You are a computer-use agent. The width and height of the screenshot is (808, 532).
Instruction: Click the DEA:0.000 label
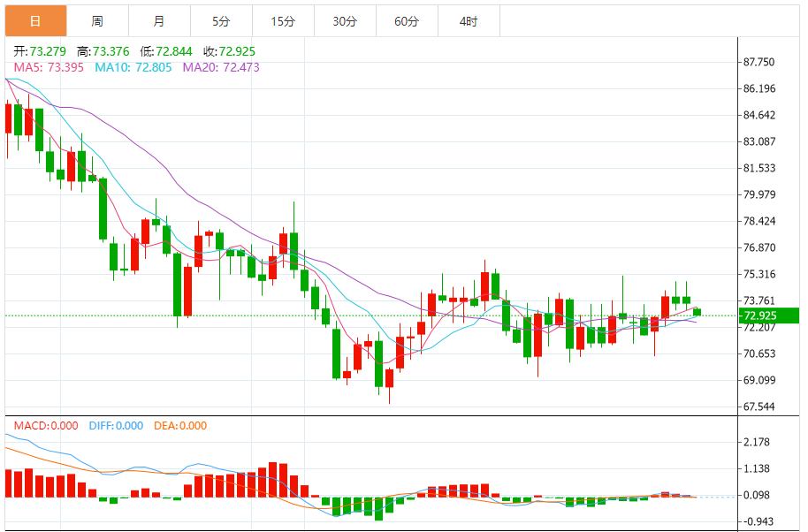point(180,426)
